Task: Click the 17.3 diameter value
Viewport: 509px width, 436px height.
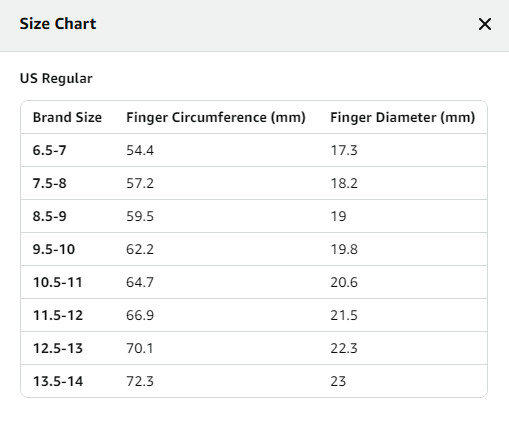Action: point(344,150)
